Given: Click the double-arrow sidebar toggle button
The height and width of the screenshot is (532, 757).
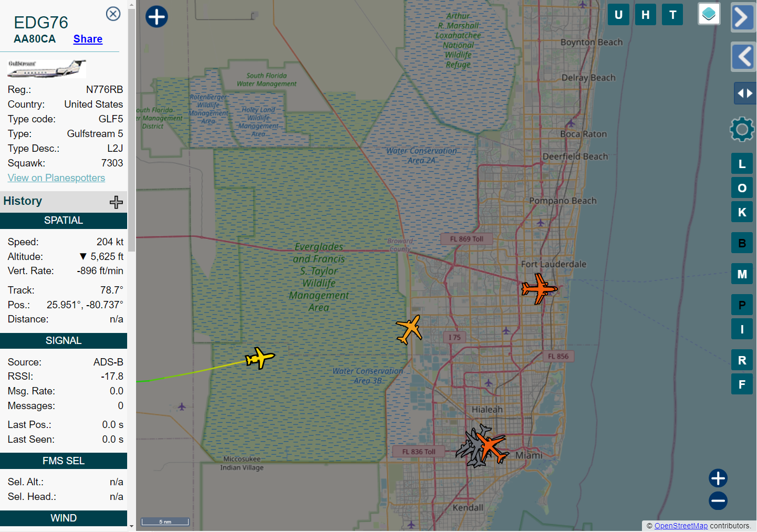Looking at the screenshot, I should pos(744,93).
